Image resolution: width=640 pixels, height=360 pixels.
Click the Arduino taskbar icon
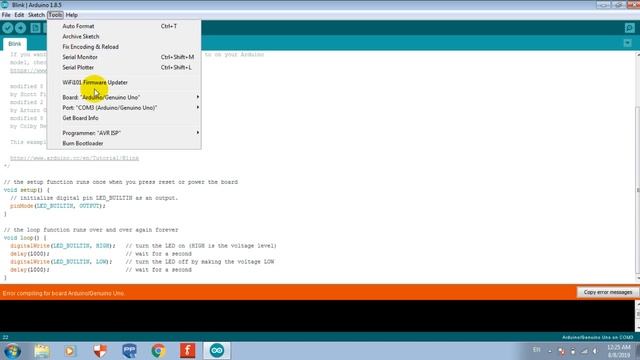(217, 351)
